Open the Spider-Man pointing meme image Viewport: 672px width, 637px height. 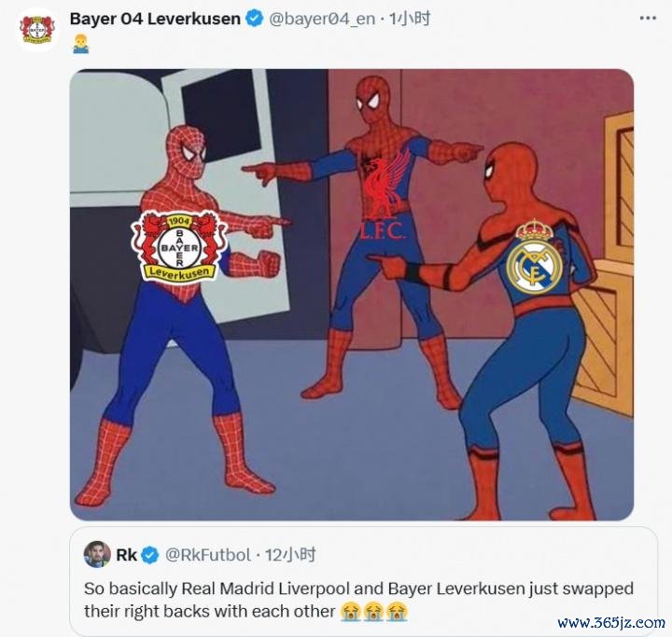(352, 295)
